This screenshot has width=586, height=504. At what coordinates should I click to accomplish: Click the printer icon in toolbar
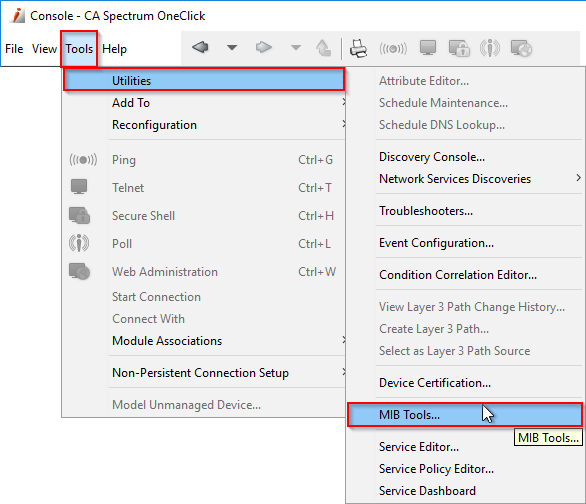point(358,48)
